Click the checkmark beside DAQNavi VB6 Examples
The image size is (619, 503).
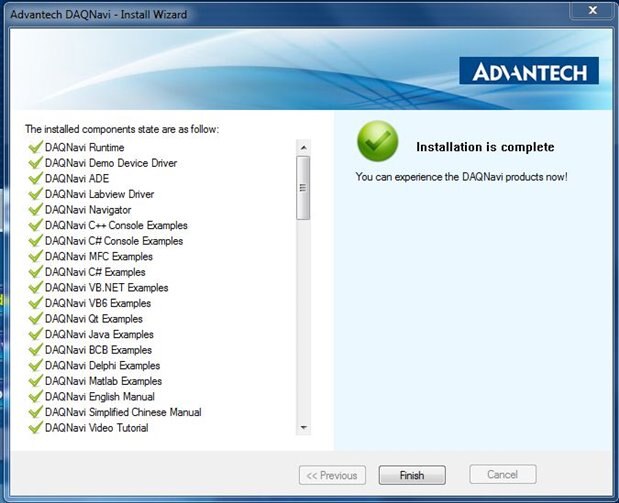35,303
